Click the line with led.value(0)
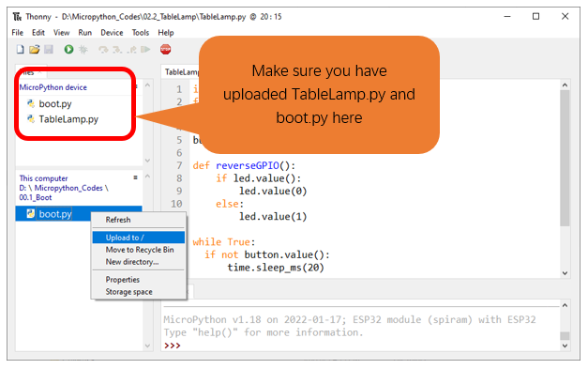588x369 pixels. coord(273,191)
